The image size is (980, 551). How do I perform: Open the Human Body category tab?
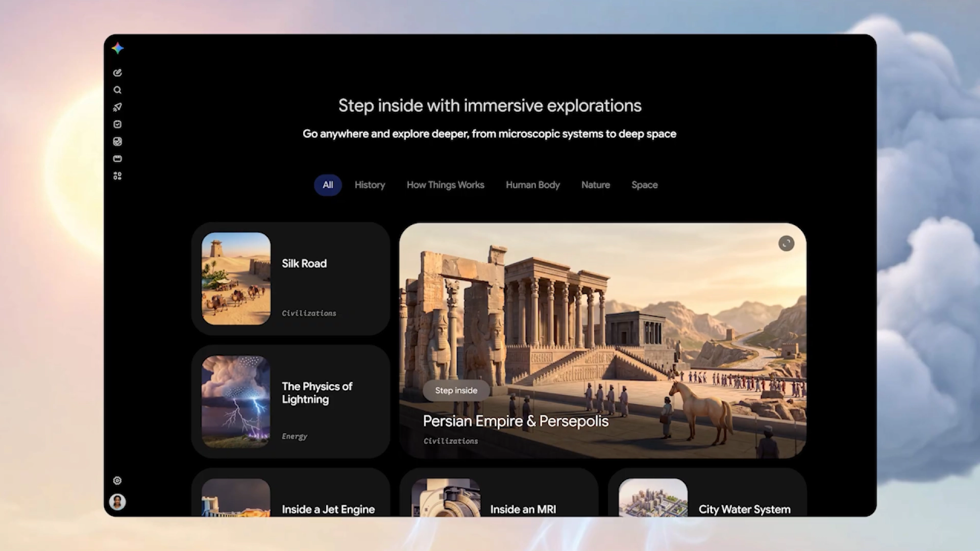pyautogui.click(x=533, y=185)
